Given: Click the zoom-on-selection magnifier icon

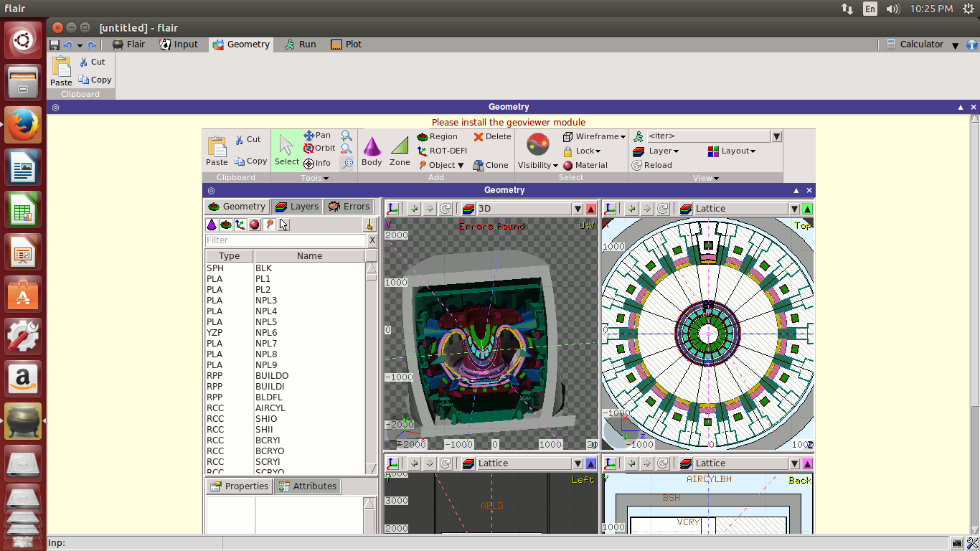Looking at the screenshot, I should tap(347, 163).
